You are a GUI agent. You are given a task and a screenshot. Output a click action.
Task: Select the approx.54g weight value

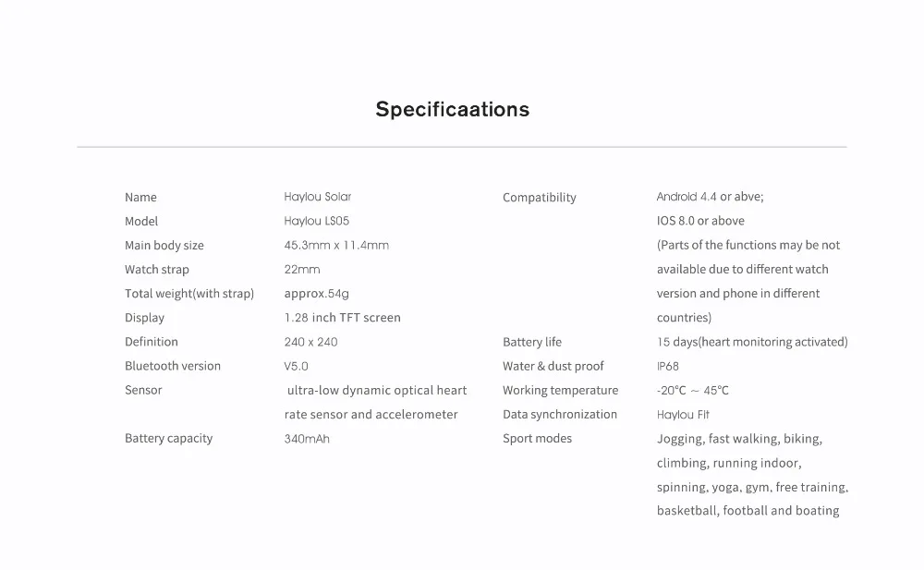316,293
